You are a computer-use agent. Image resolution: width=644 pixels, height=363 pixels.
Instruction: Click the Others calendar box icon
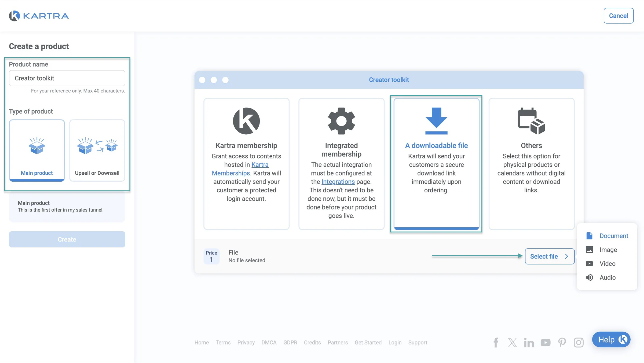tap(531, 121)
